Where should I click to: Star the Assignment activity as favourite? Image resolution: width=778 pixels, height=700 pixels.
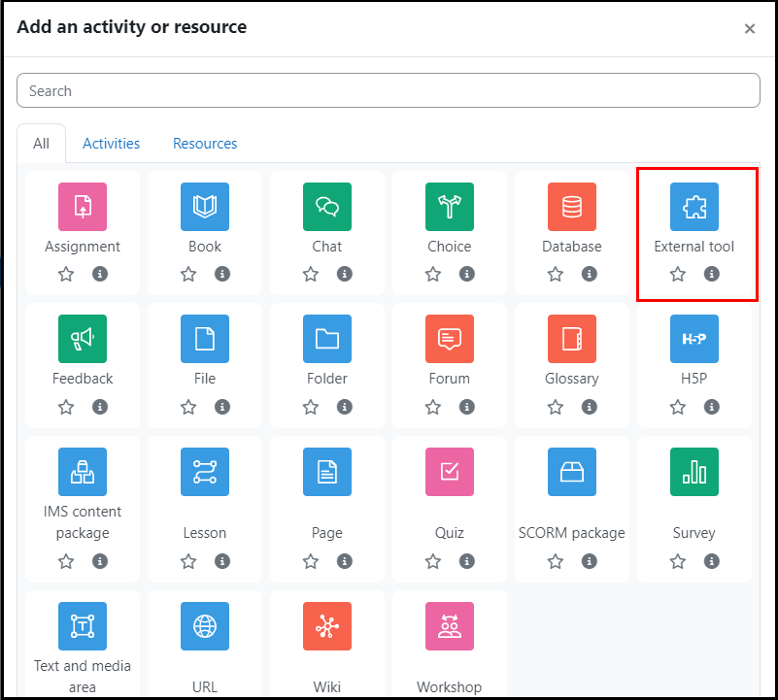[x=66, y=274]
